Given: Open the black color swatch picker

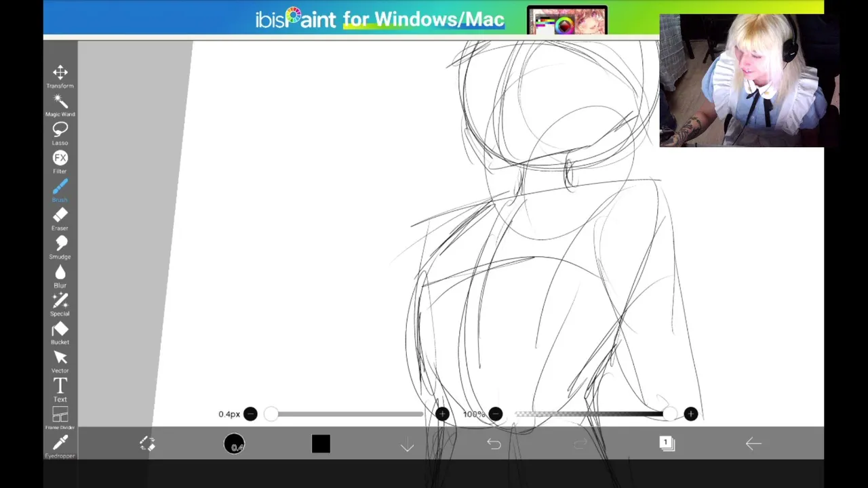Looking at the screenshot, I should click(321, 444).
